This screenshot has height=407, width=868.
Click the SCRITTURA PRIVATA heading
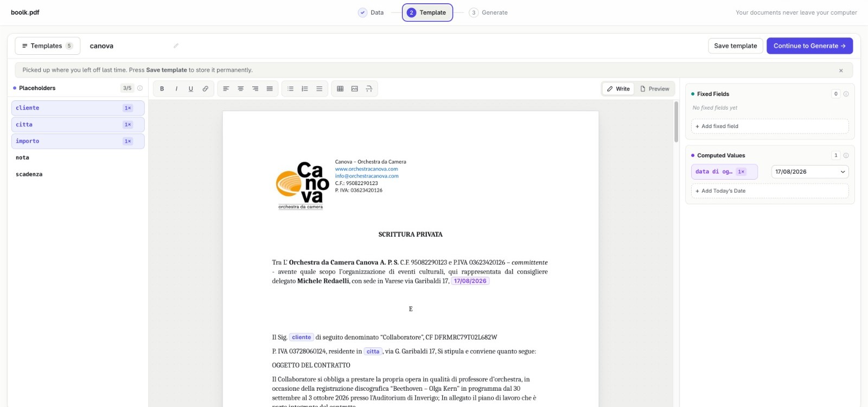pyautogui.click(x=411, y=234)
